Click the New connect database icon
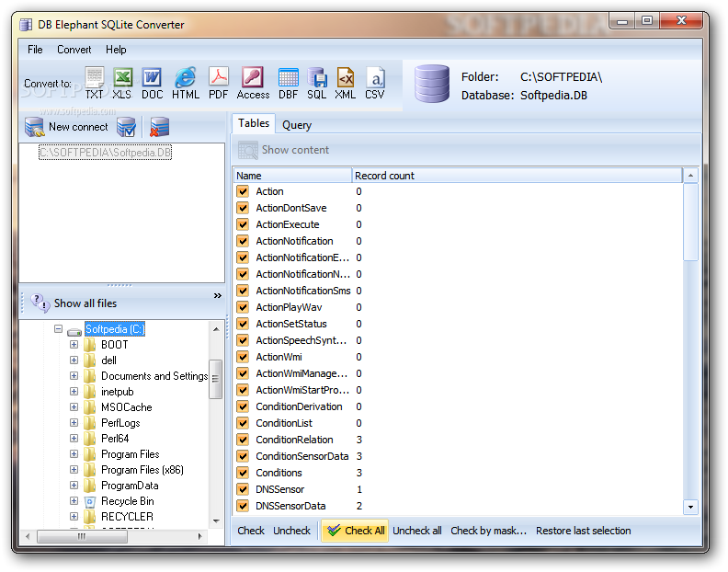Viewport: 728px width, 572px height. pyautogui.click(x=34, y=127)
